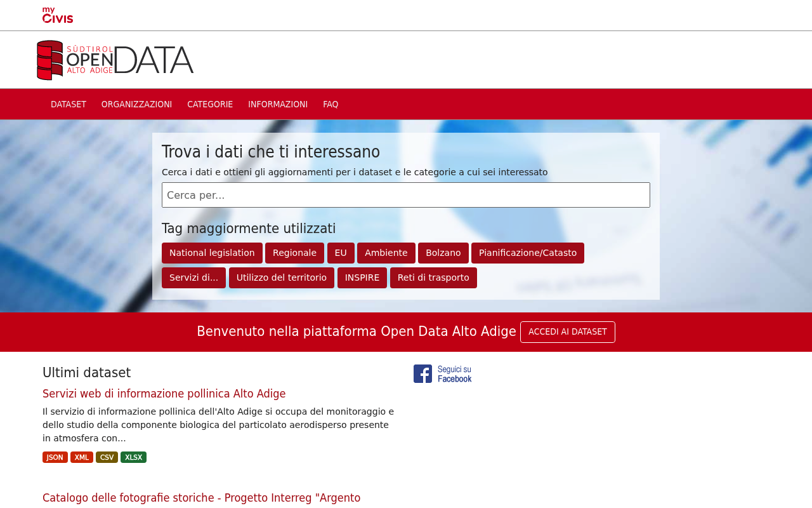Viewport: 812px width, 508px height.
Task: Open the Südtirol Open Data logo
Action: click(115, 60)
